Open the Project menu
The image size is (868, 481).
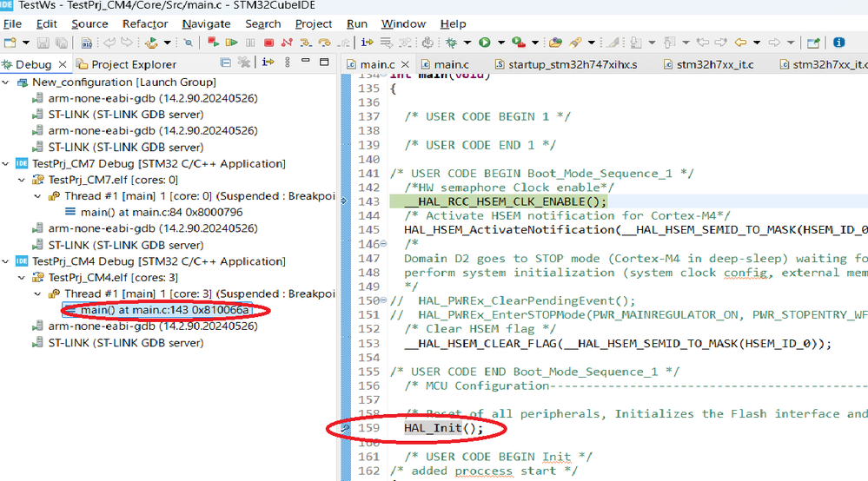[314, 23]
